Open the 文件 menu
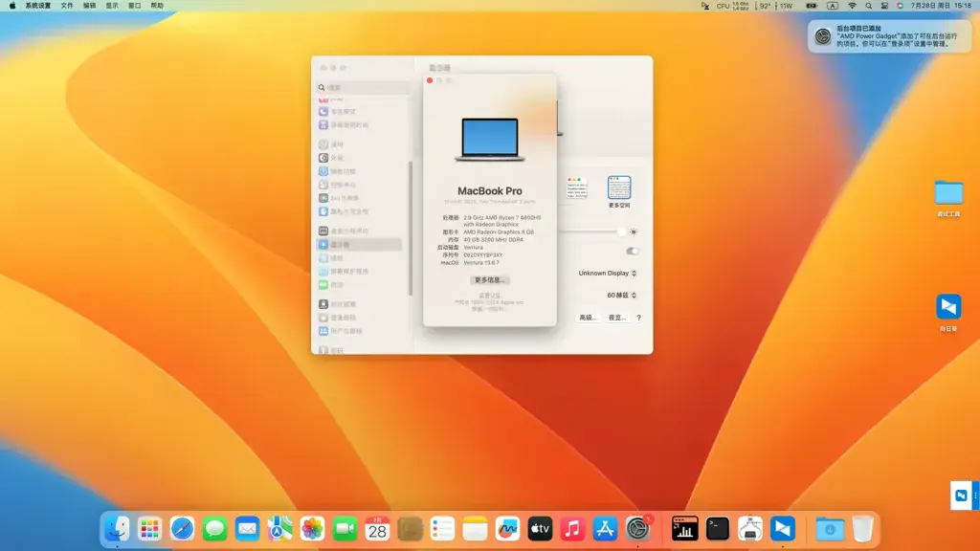The height and width of the screenshot is (551, 980). click(67, 6)
